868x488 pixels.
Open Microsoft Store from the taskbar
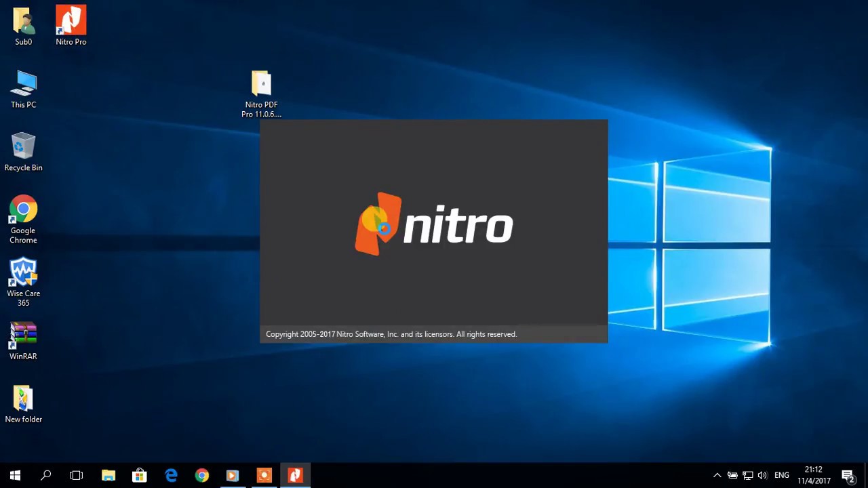click(x=140, y=475)
